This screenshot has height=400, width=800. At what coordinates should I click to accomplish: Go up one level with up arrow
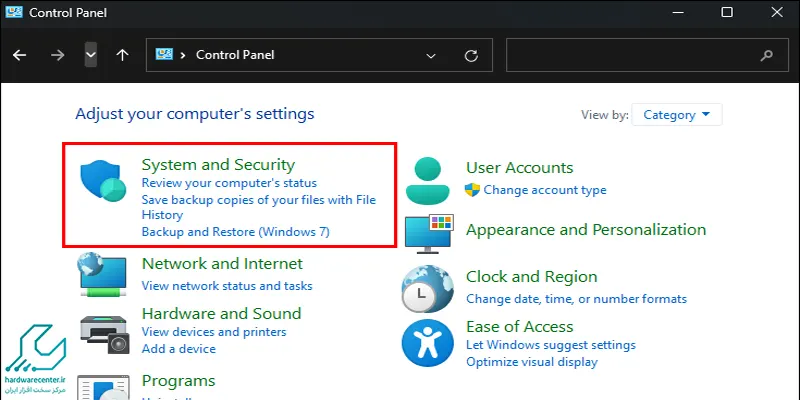(x=122, y=55)
